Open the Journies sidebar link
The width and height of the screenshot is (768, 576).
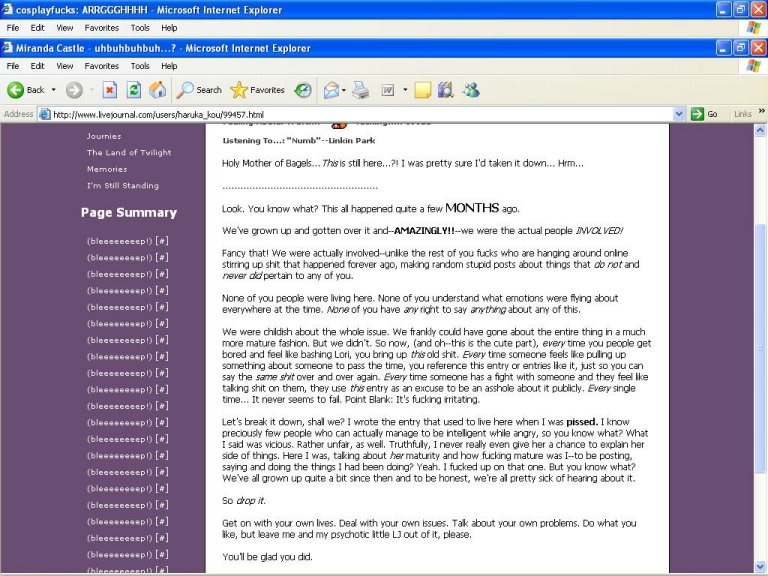104,136
